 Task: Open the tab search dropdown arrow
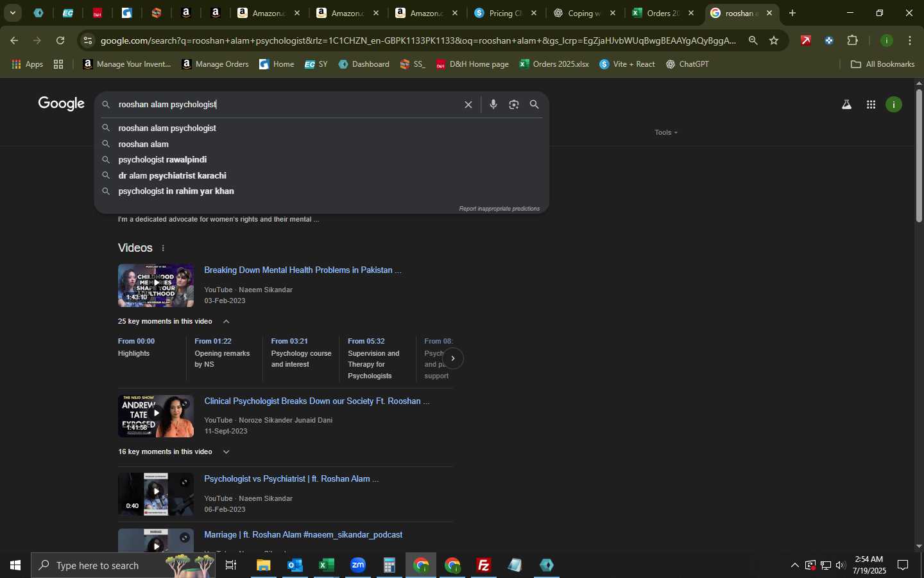tap(13, 13)
